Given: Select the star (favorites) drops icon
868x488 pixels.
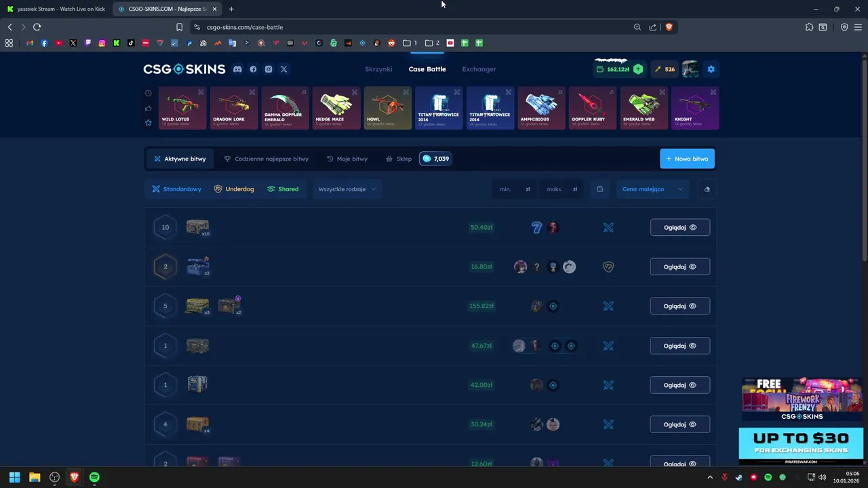Looking at the screenshot, I should (149, 123).
